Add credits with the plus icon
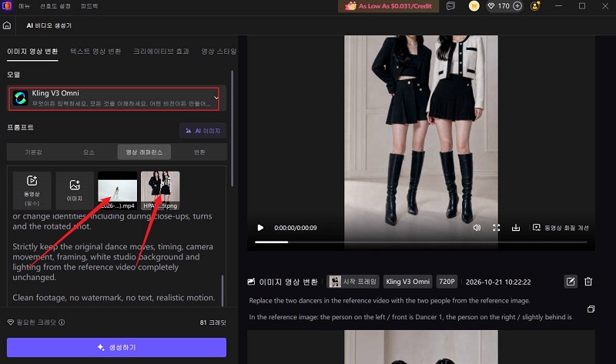Viewport: 616px width, 364px height. [x=517, y=6]
